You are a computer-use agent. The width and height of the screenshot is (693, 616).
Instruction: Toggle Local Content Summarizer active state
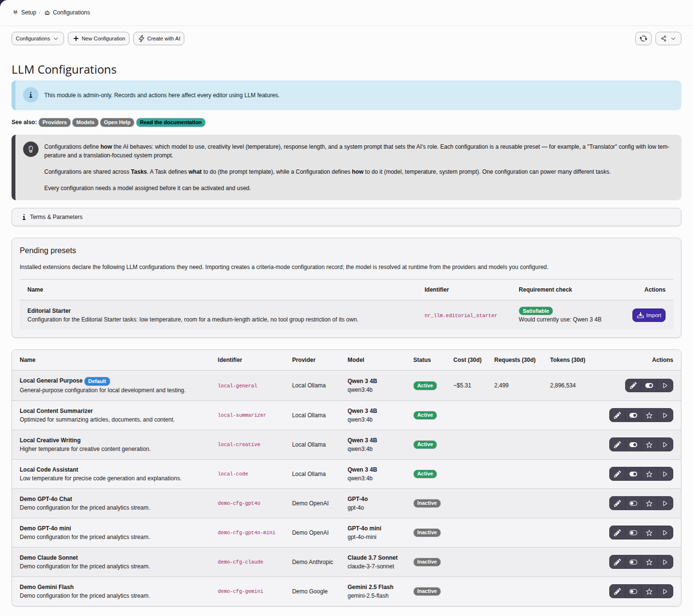(x=633, y=415)
